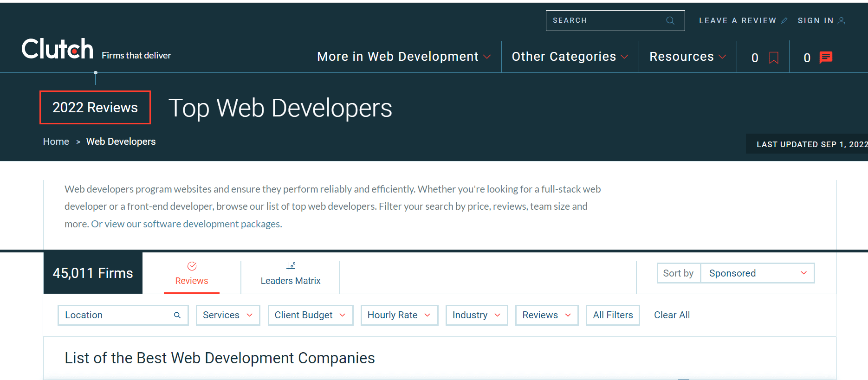This screenshot has height=380, width=868.
Task: Click the All Filters button
Action: click(x=612, y=315)
